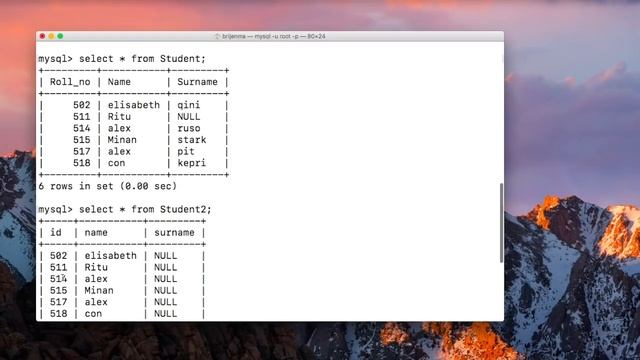The height and width of the screenshot is (360, 640).
Task: Click id 515 in Student2 table
Action: 58,291
